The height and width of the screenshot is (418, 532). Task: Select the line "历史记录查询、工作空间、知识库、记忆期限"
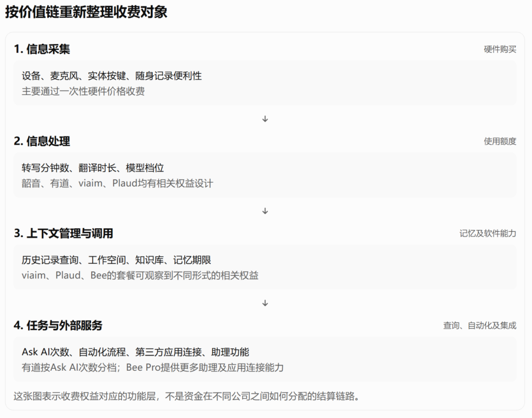click(x=116, y=260)
